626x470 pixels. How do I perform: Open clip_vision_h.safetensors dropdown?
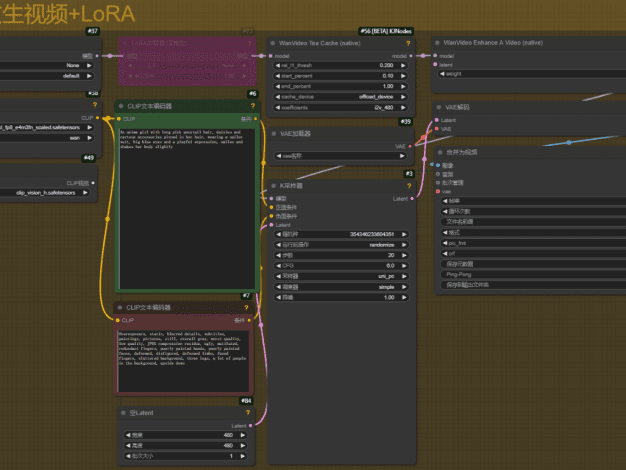click(45, 193)
